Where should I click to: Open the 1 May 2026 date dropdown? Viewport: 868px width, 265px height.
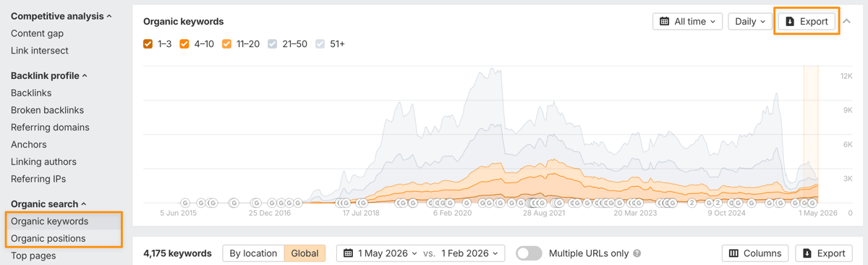(x=380, y=253)
